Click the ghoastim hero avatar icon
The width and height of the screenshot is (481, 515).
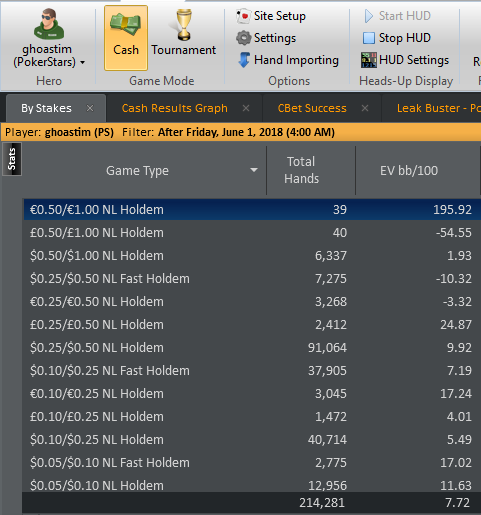pyautogui.click(x=49, y=24)
